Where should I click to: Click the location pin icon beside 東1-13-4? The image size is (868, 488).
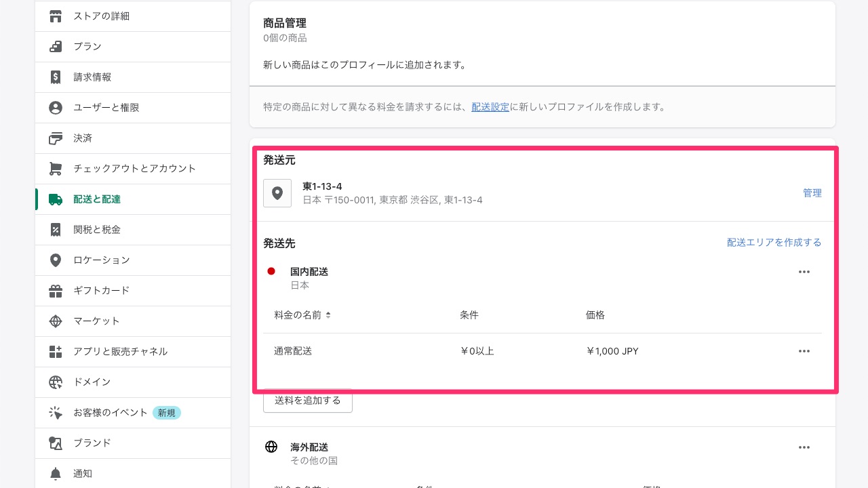click(277, 193)
